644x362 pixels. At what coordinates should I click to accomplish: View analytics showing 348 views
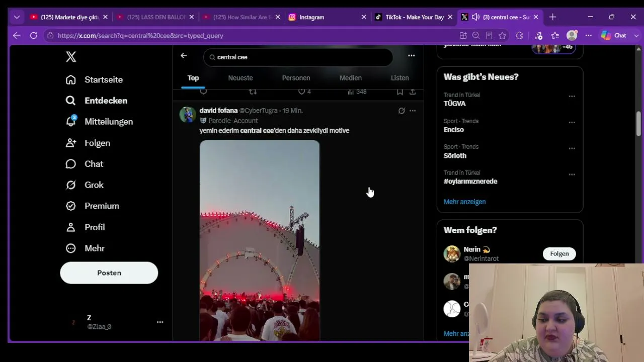(357, 92)
